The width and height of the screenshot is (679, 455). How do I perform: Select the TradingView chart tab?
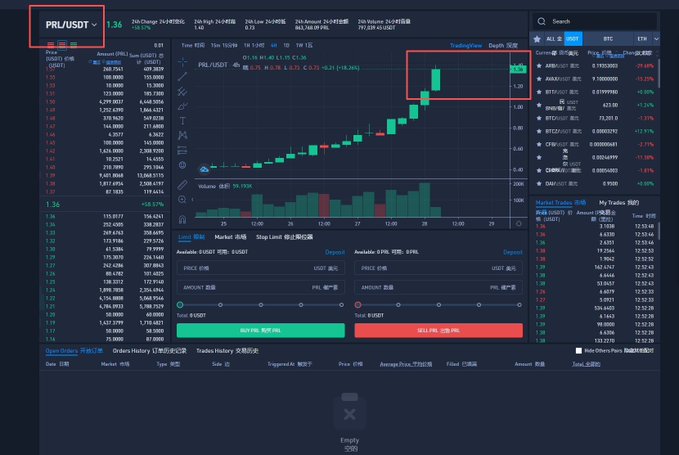[466, 45]
